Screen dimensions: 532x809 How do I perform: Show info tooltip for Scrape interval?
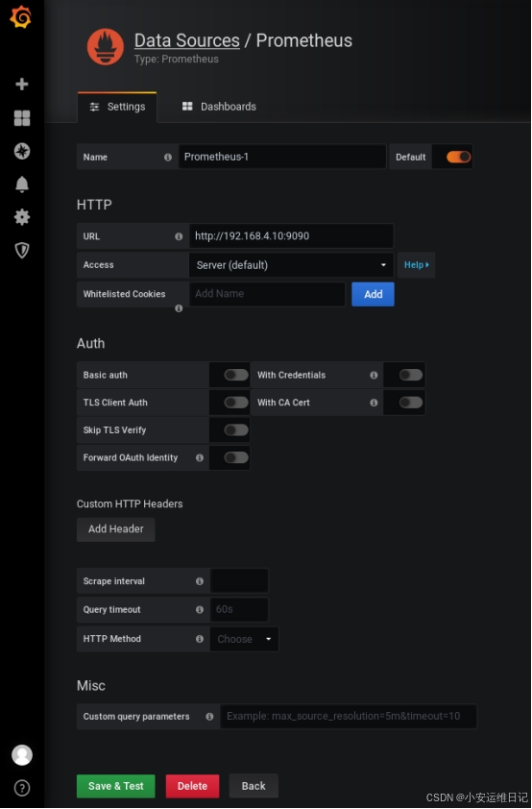200,581
